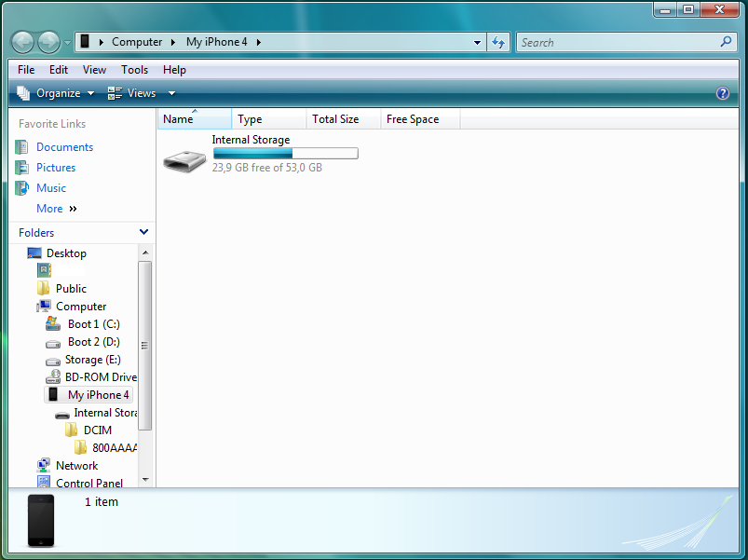
Task: Select Computer in the folder tree
Action: [81, 306]
